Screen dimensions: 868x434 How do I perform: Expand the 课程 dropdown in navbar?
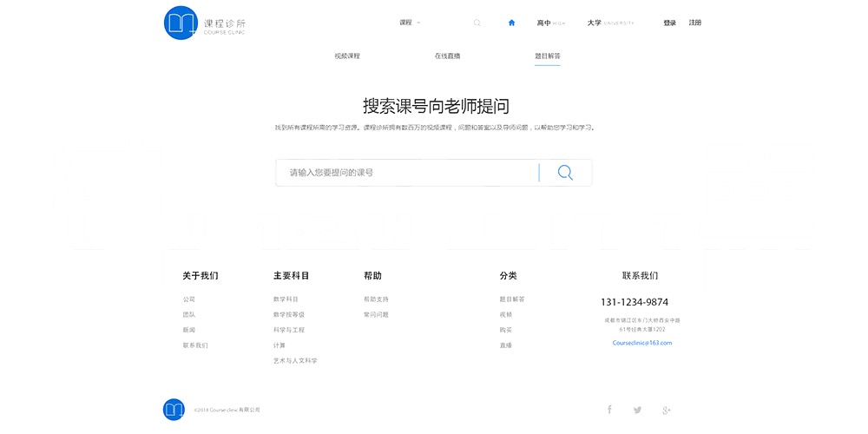410,23
